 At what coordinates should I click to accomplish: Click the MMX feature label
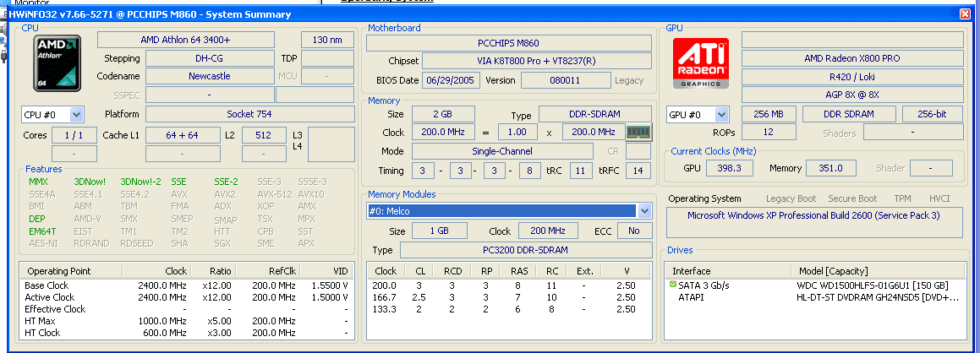(x=38, y=182)
